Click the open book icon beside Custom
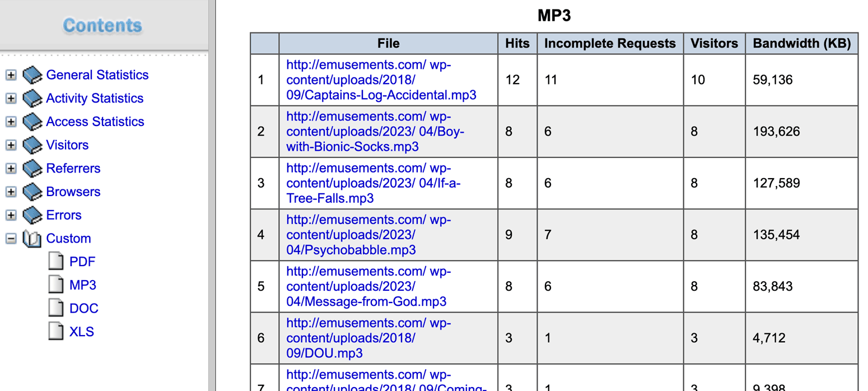 [32, 239]
